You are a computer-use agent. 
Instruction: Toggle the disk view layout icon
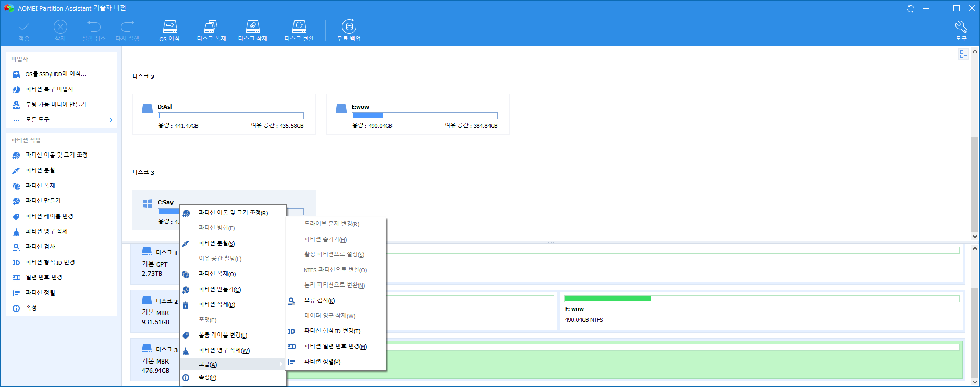(963, 54)
